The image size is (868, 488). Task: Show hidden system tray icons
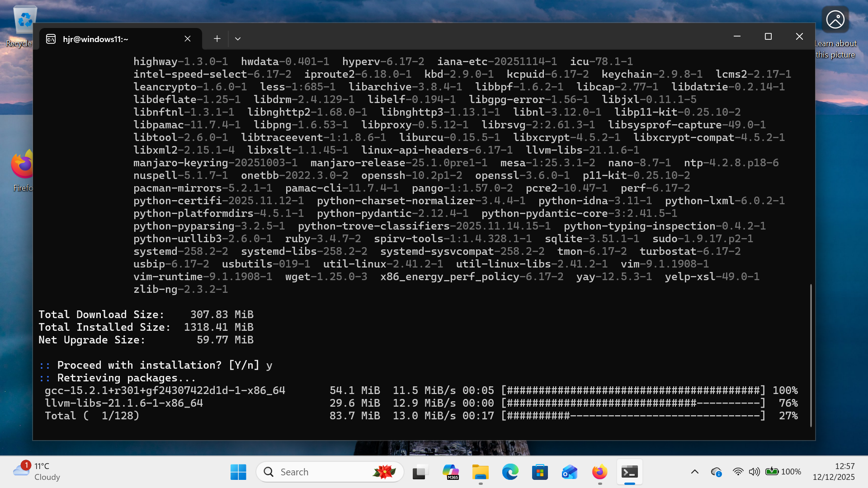tap(695, 472)
